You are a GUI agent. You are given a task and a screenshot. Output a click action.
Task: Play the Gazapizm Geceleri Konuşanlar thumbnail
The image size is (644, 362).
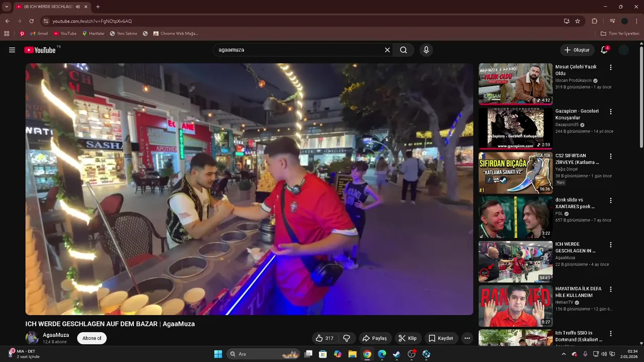click(515, 128)
